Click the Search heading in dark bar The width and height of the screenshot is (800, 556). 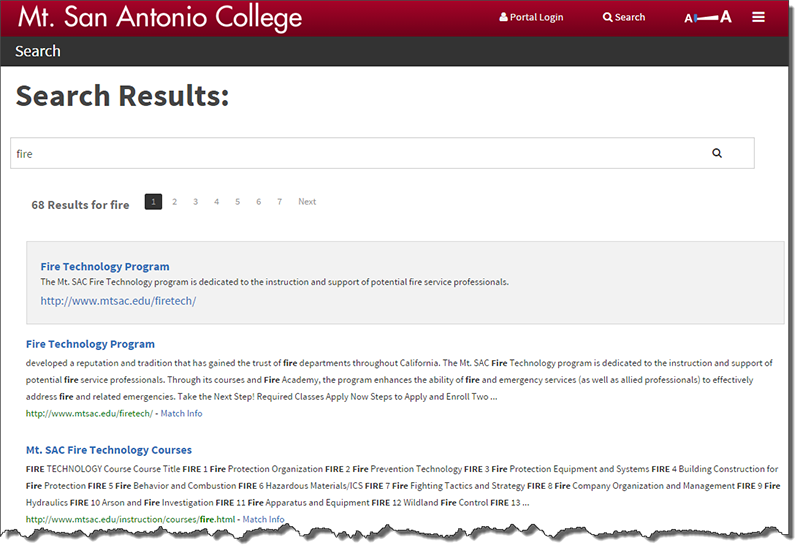(38, 51)
